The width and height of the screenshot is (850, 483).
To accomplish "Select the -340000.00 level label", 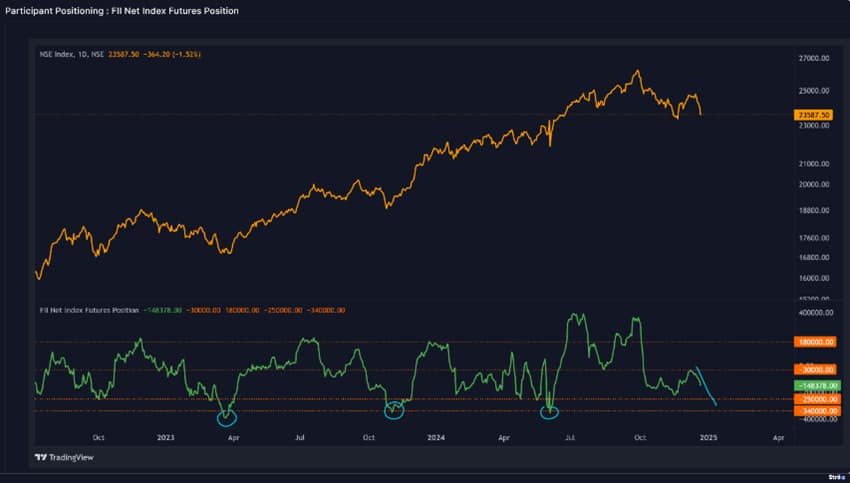I will pyautogui.click(x=815, y=411).
